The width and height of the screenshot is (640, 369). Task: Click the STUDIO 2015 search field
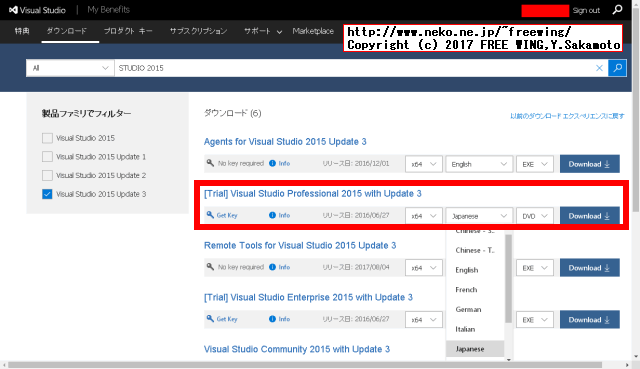353,68
